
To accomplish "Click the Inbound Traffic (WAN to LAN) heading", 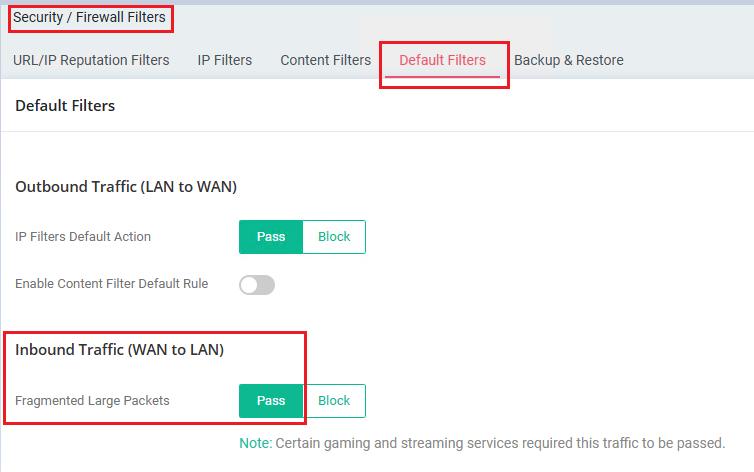I will (119, 350).
